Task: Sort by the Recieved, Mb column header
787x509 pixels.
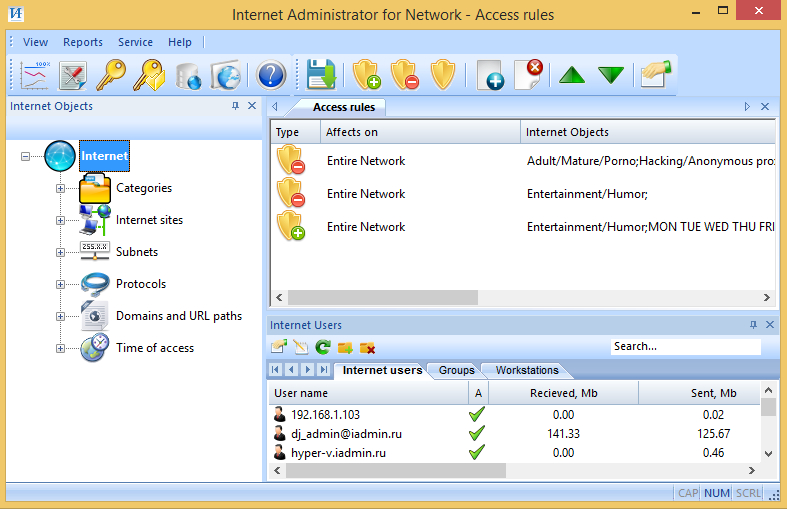Action: pyautogui.click(x=563, y=393)
